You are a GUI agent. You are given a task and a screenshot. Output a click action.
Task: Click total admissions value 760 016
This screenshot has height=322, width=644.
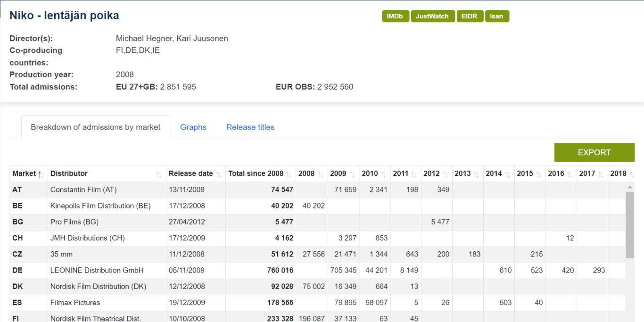point(280,270)
